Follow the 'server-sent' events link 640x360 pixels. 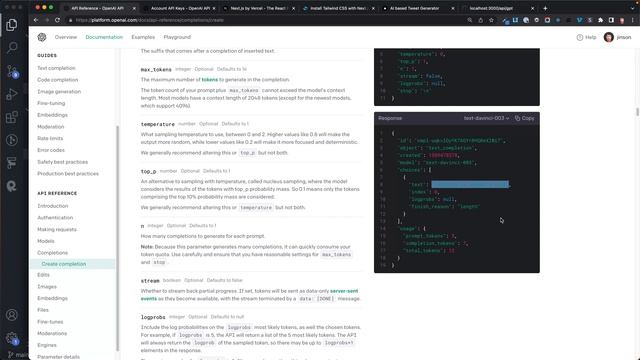344,291
